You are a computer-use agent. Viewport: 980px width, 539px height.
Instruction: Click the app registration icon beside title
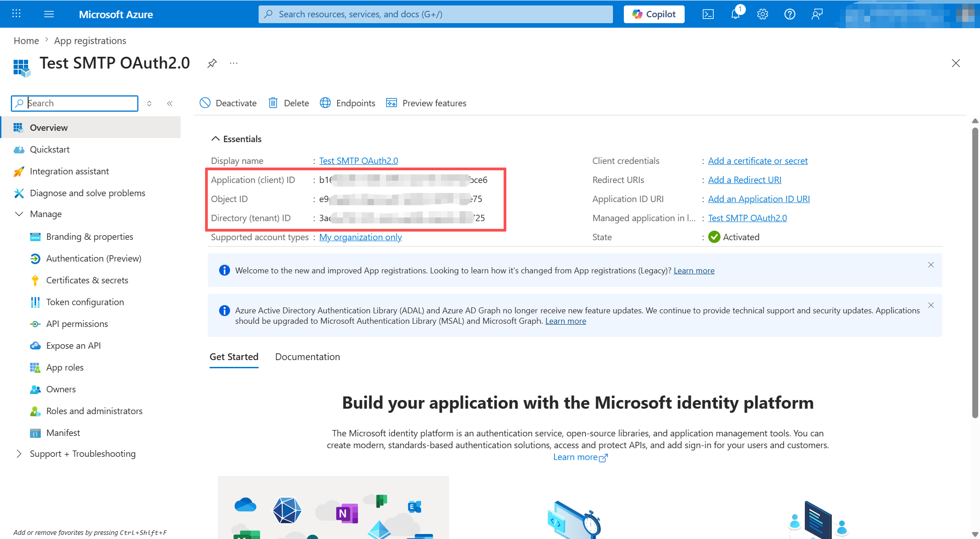[22, 68]
